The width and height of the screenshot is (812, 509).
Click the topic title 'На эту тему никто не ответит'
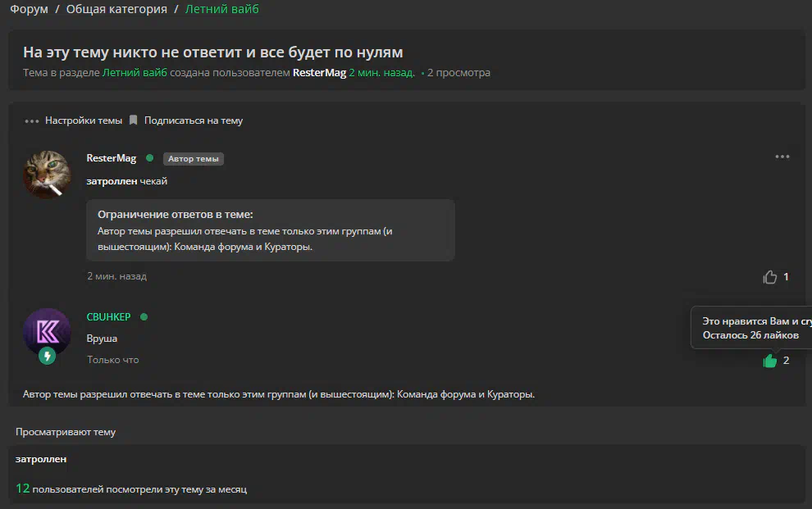[x=212, y=52]
